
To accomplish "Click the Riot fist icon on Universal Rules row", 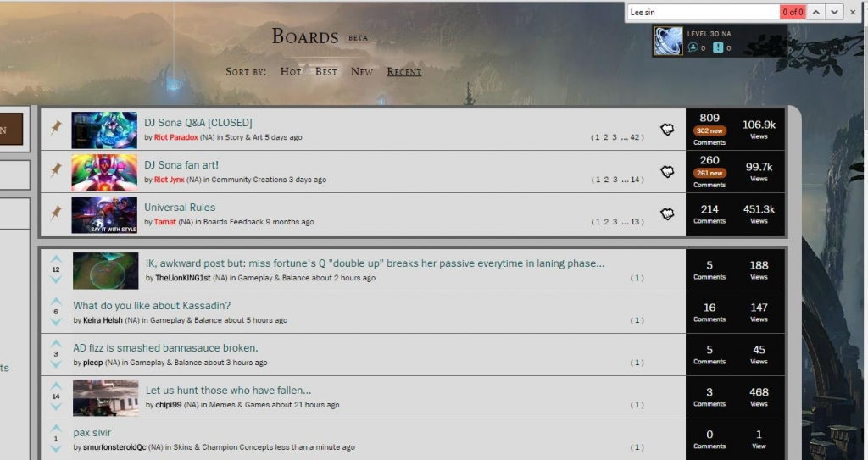I will (x=667, y=213).
